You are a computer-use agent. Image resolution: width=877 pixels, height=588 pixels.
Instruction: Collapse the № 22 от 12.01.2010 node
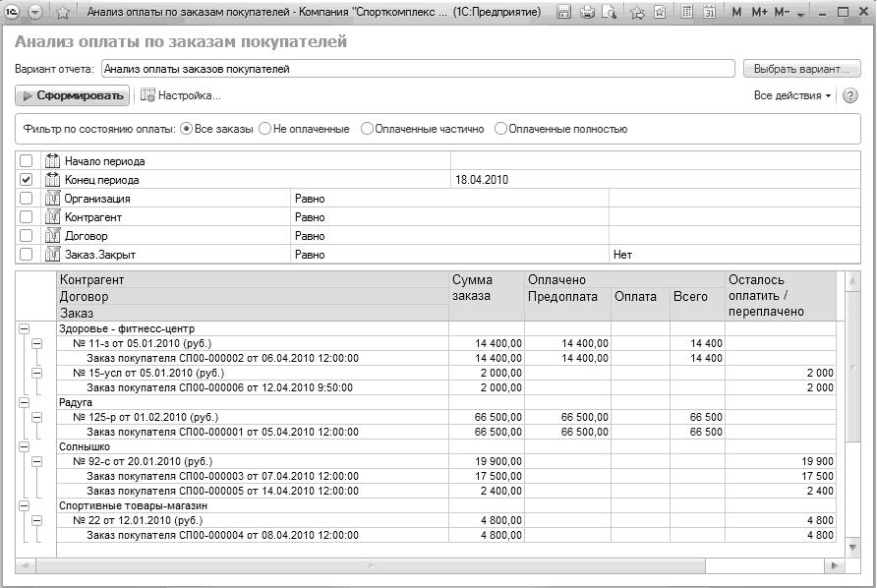37,520
